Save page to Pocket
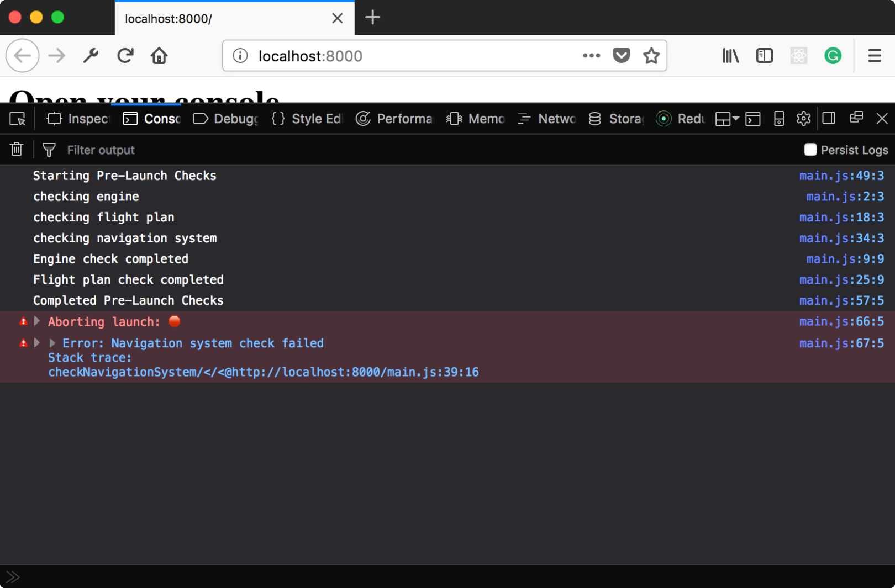Screen dimensions: 895x588 pyautogui.click(x=622, y=56)
